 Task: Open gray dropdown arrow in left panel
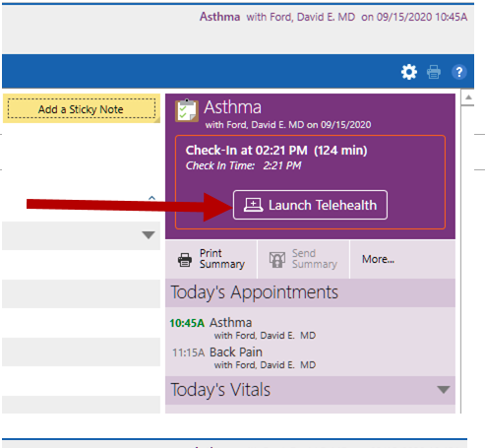[149, 235]
